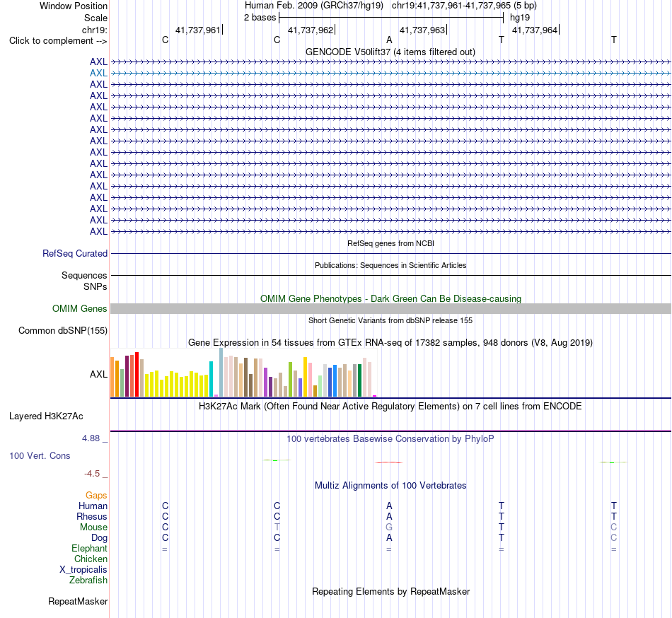This screenshot has width=672, height=618.
Task: Click the Common dbSNP(155) label
Action: [x=63, y=331]
